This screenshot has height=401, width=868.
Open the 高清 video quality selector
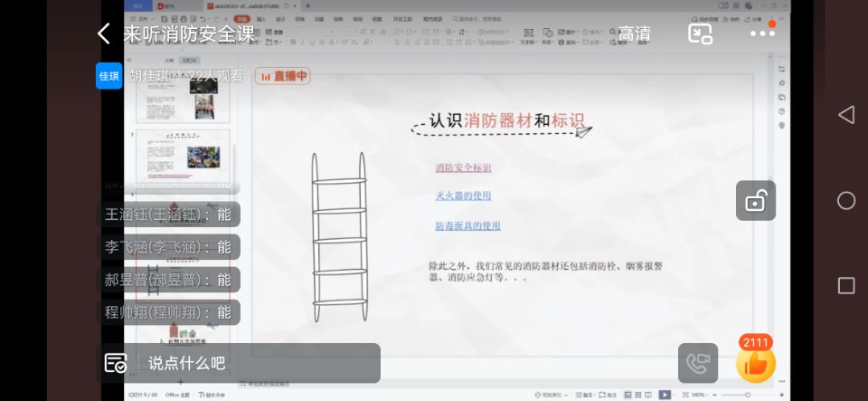(634, 33)
